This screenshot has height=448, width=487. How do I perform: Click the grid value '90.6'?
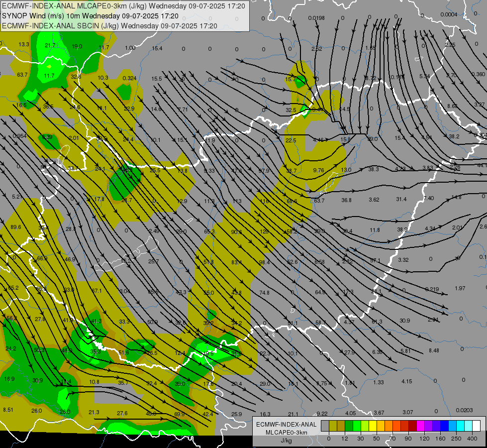click(236, 232)
